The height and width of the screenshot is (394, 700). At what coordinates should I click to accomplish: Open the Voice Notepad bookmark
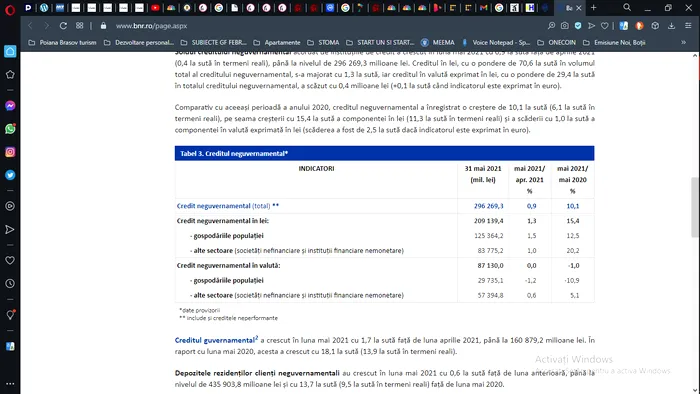click(x=496, y=42)
